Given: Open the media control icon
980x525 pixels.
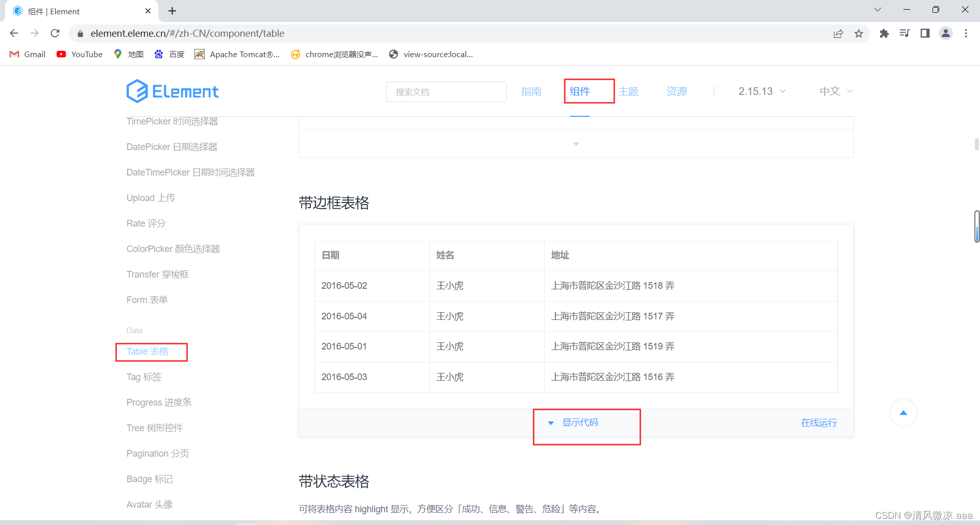Looking at the screenshot, I should click(x=904, y=33).
